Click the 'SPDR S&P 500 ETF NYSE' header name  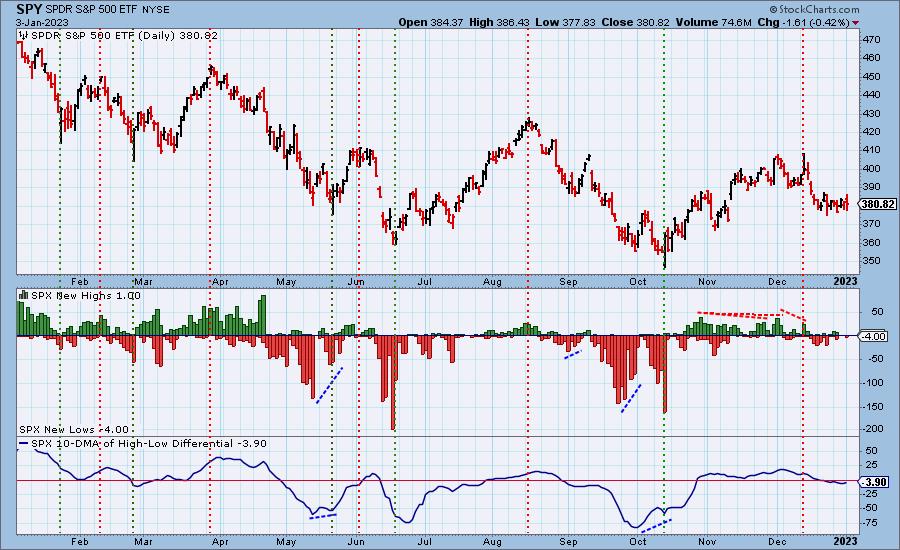(x=107, y=10)
